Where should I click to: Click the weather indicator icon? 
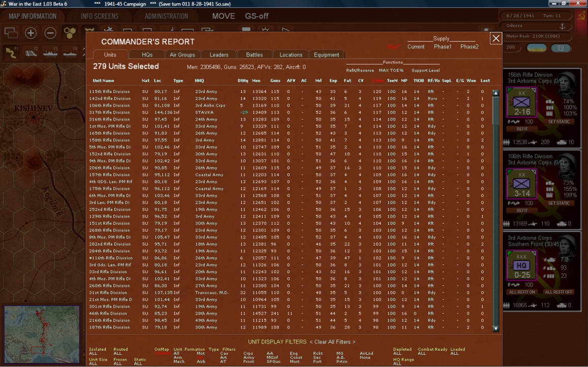pyautogui.click(x=537, y=48)
